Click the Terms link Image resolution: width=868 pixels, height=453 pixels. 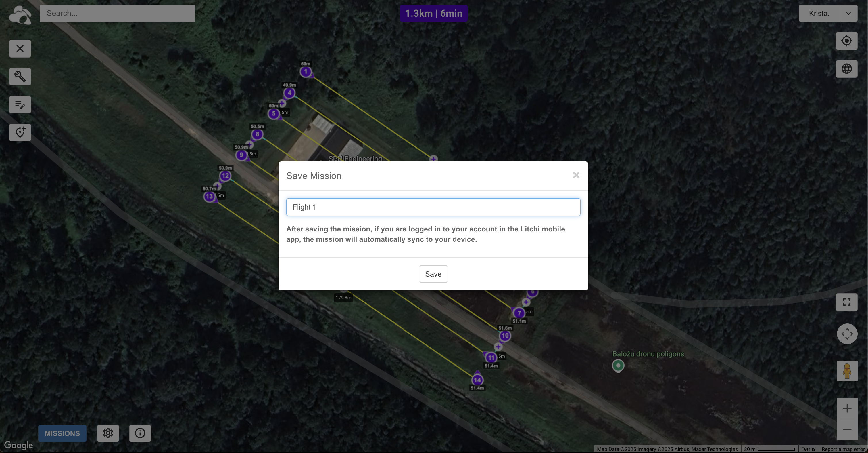pyautogui.click(x=808, y=449)
